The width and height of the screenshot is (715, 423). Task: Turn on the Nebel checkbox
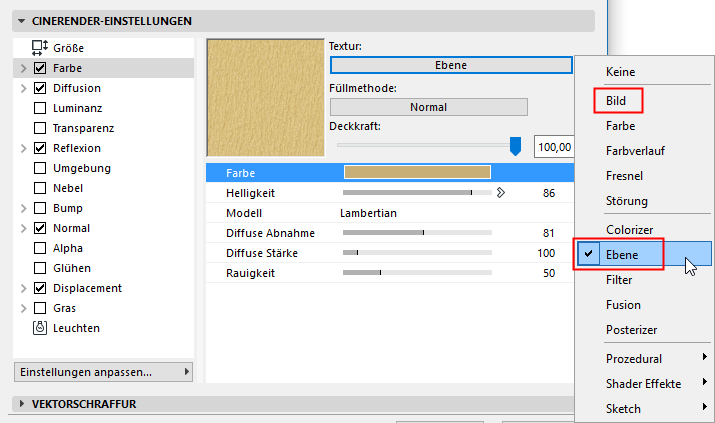40,188
